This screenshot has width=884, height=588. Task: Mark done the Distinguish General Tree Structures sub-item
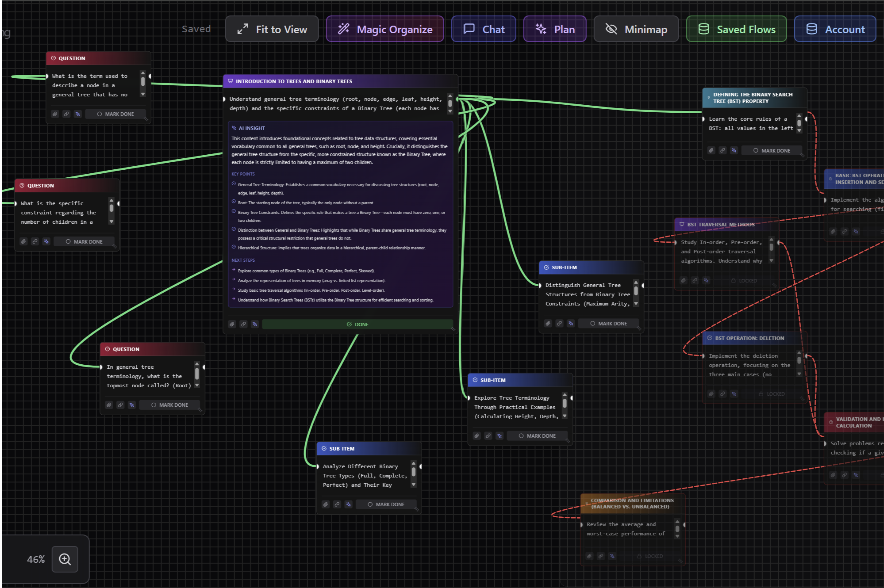point(609,323)
